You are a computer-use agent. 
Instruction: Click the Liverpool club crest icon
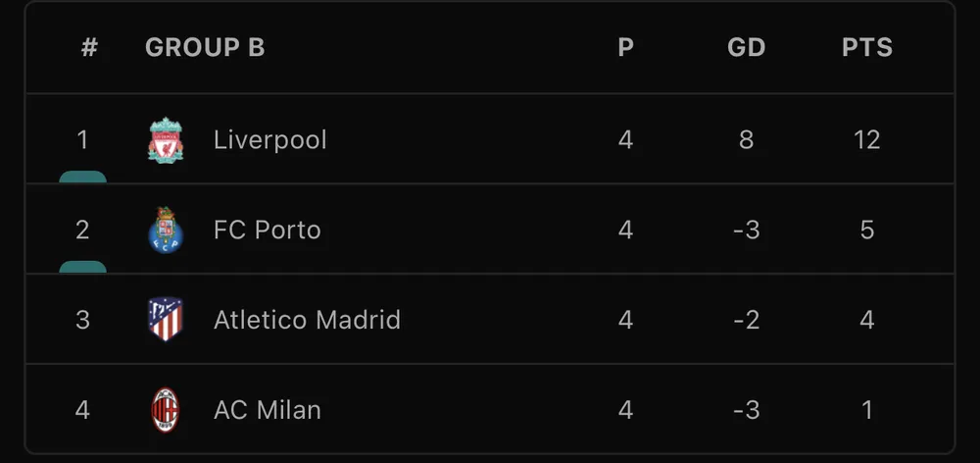tap(166, 139)
